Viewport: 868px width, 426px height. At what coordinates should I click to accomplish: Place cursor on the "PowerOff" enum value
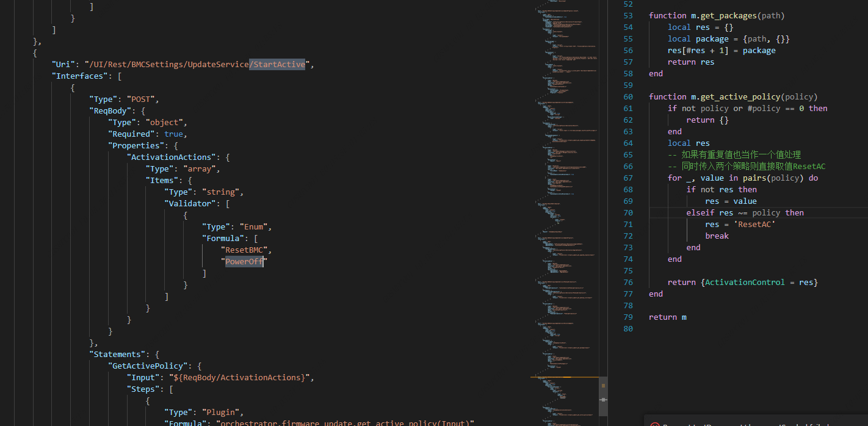coord(245,261)
